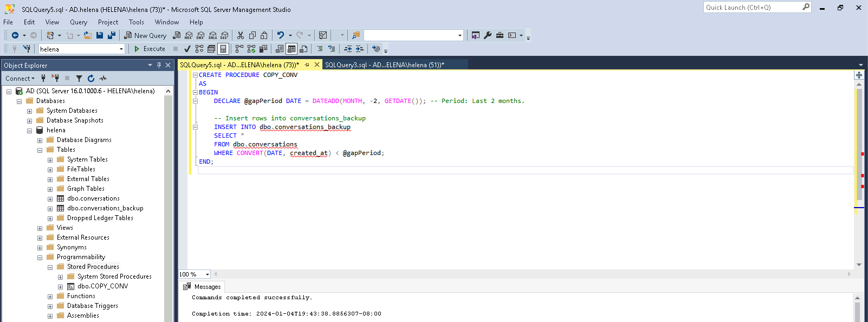Click the Parse checkmark icon
Image resolution: width=868 pixels, height=322 pixels.
[x=187, y=49]
